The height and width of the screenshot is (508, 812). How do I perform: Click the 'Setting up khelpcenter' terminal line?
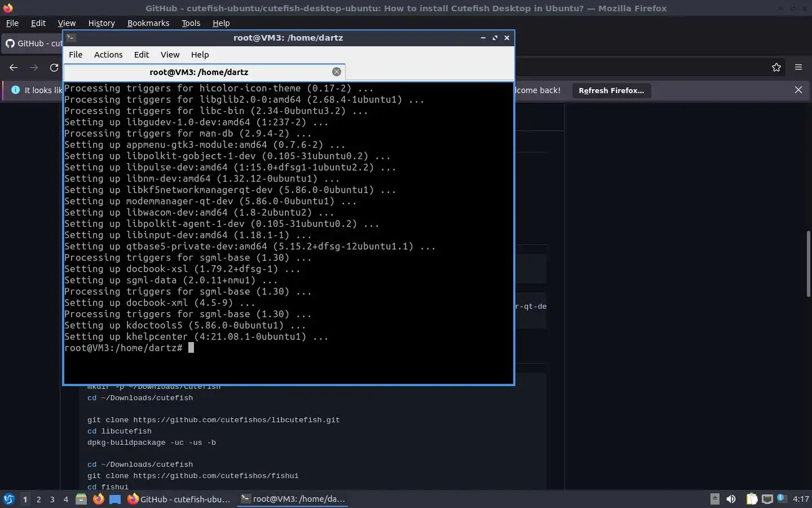196,336
